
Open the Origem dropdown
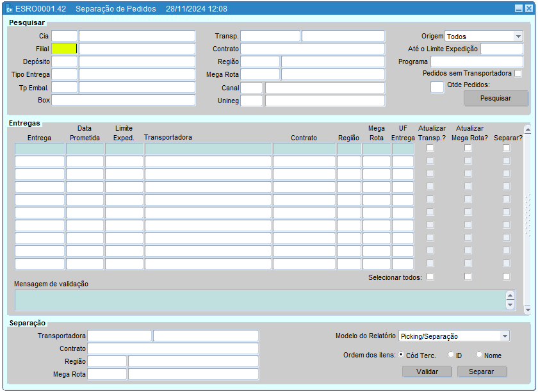[518, 37]
